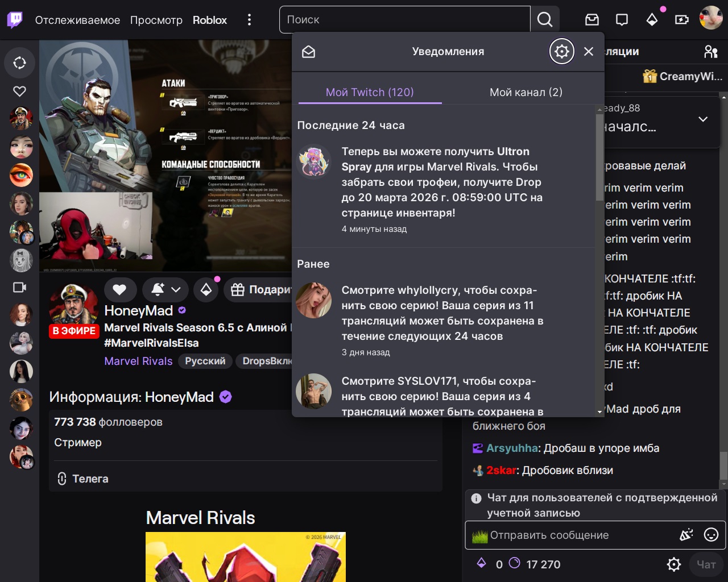This screenshot has width=728, height=582.
Task: Open the Marvel Rivals category link
Action: (x=138, y=361)
